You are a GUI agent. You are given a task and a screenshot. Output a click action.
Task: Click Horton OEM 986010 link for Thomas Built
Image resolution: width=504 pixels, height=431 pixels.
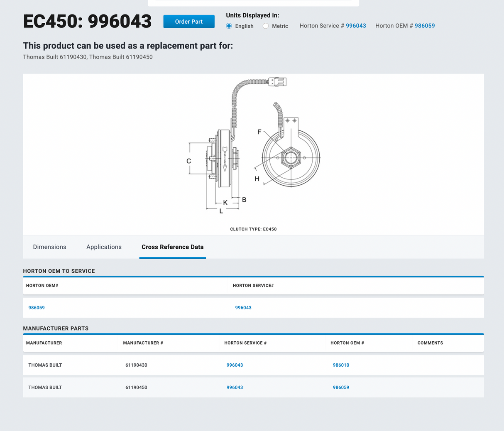[341, 365]
